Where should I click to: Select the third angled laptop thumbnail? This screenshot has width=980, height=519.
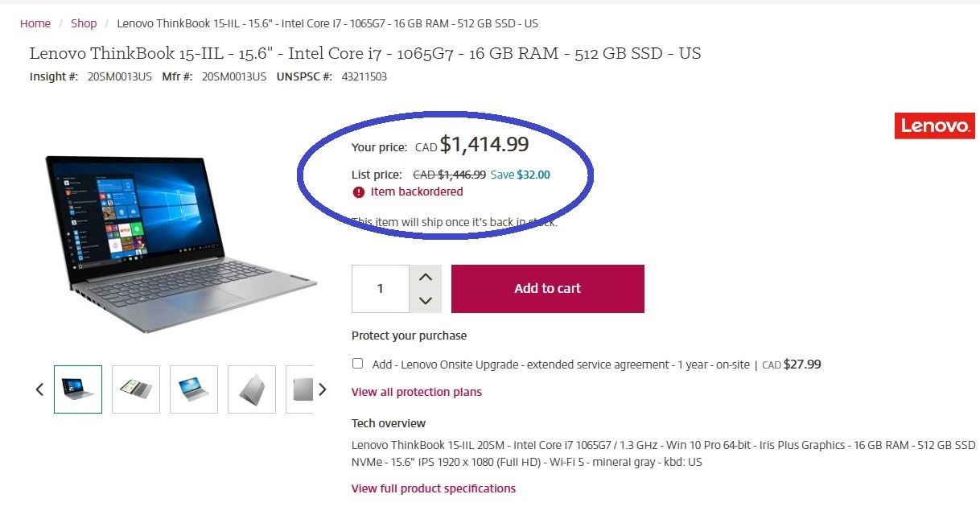(x=194, y=389)
